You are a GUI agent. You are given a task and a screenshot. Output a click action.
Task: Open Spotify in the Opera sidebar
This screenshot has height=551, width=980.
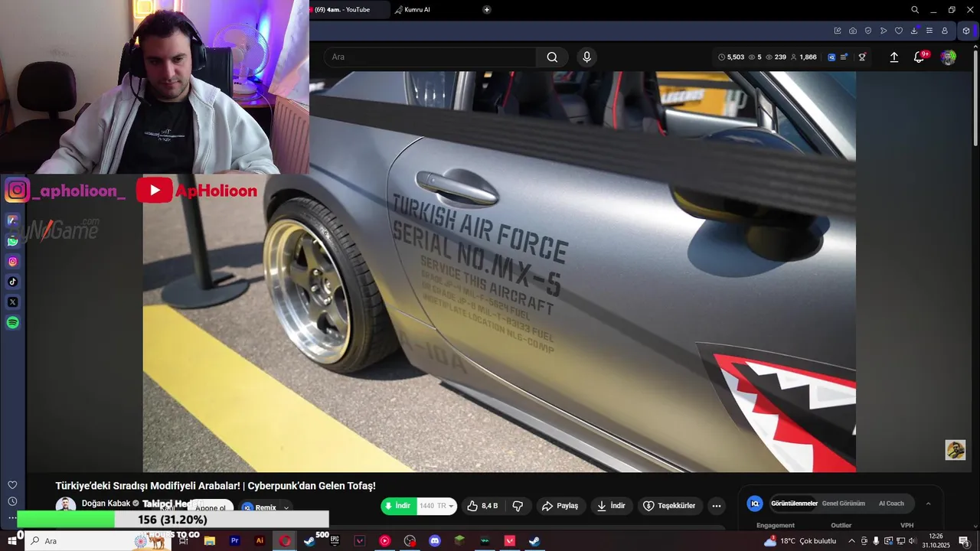tap(13, 323)
